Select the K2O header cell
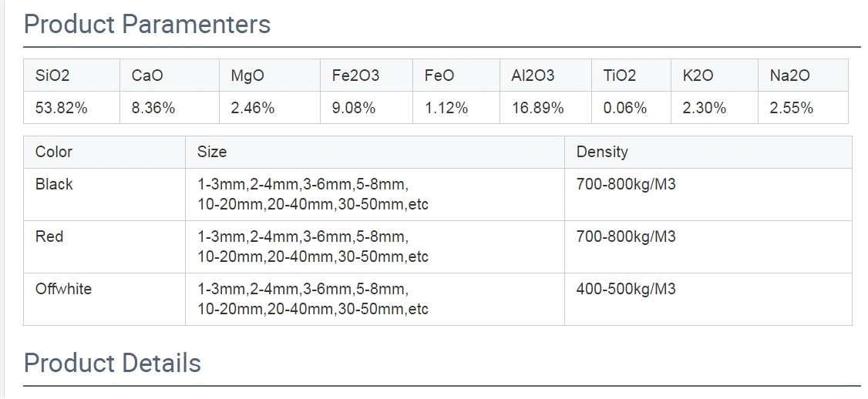 pyautogui.click(x=715, y=75)
